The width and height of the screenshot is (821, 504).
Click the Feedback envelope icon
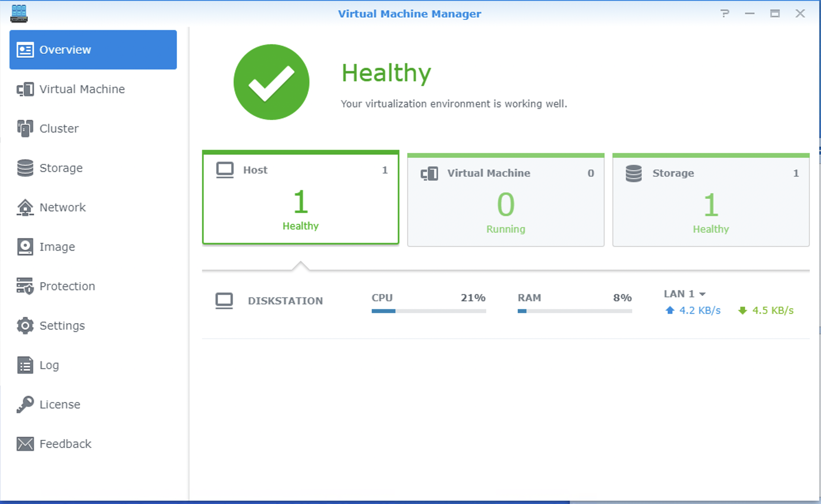coord(25,444)
